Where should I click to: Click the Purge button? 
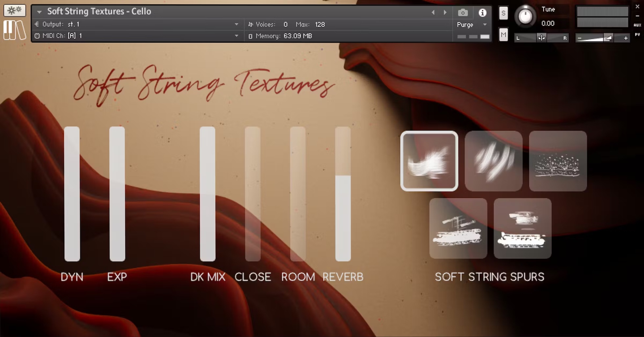click(465, 25)
